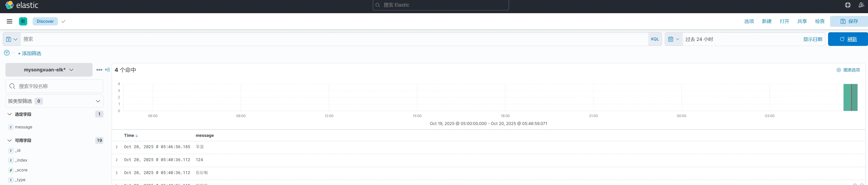Screen dimensions: 868x185
Task: Toggle KQL query language switch
Action: pos(654,39)
